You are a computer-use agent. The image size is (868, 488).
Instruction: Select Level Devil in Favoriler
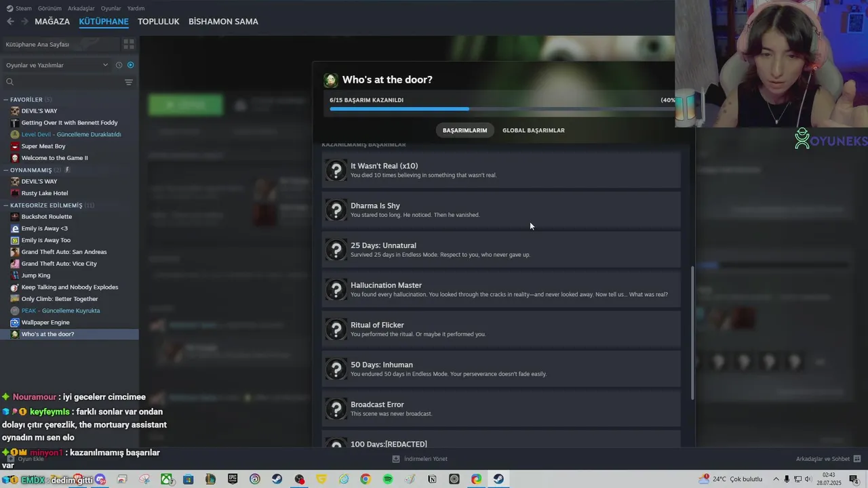click(x=71, y=134)
